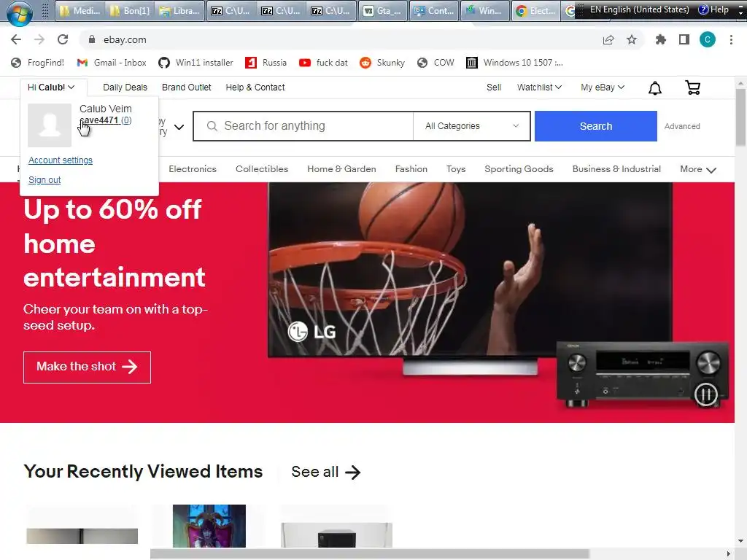Viewport: 747px width, 560px height.
Task: Go back with the browser back arrow
Action: 16,39
